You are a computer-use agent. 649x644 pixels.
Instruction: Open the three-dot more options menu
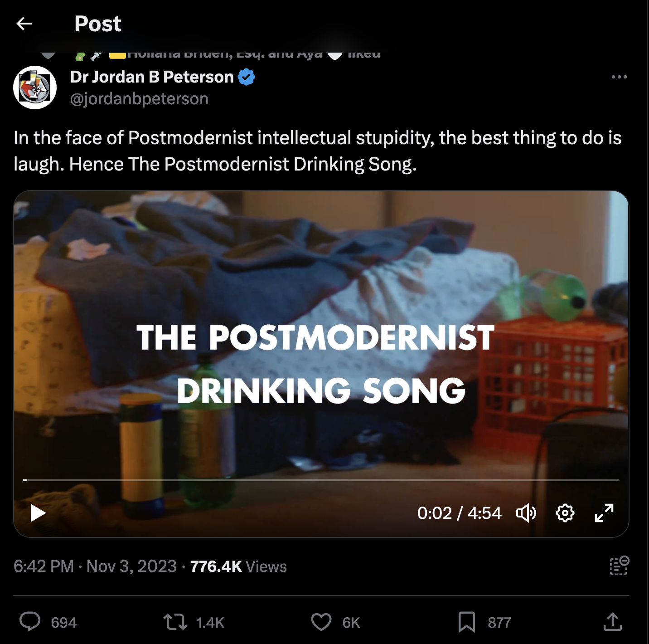click(619, 77)
